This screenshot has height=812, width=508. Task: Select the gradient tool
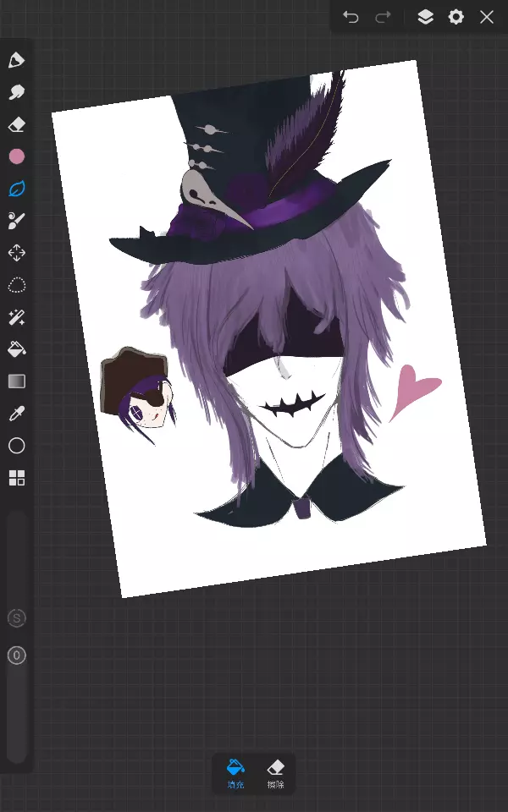[17, 381]
